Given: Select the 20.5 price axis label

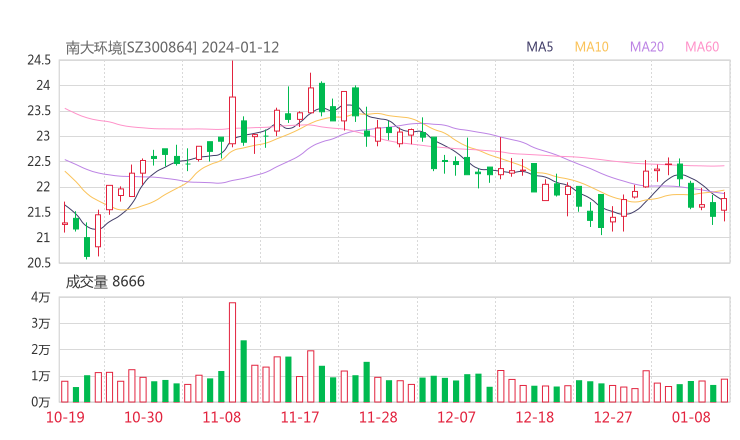Looking at the screenshot, I should coord(39,263).
